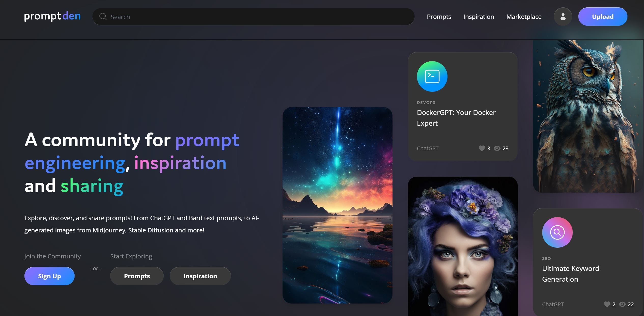Image resolution: width=644 pixels, height=316 pixels.
Task: Click the Prompts explore button
Action: pos(137,276)
